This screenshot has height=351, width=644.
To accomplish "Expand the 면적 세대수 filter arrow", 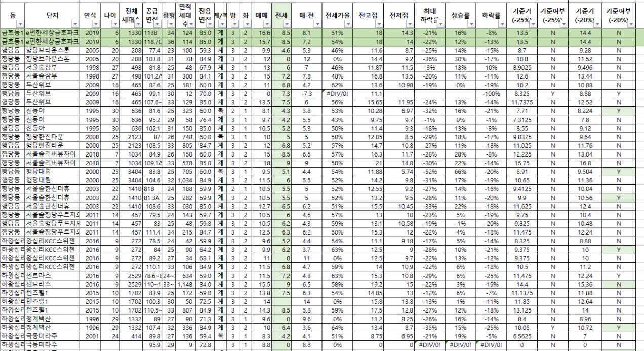I will 192,24.
